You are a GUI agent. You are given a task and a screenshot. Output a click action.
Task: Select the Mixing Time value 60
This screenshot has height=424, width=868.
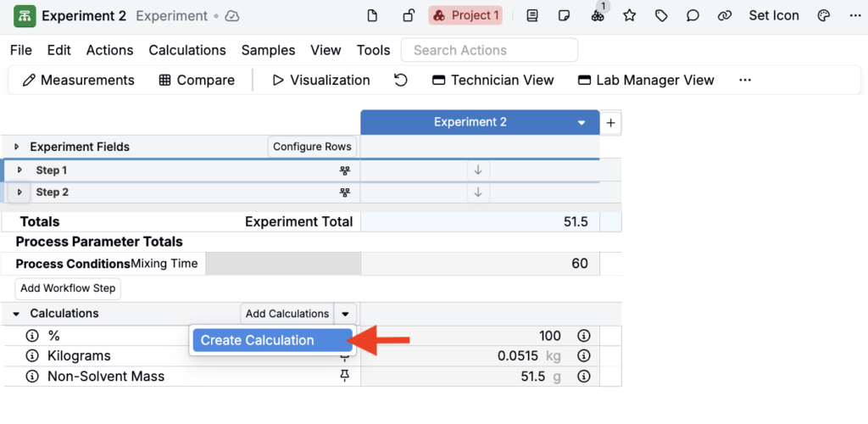click(x=480, y=264)
